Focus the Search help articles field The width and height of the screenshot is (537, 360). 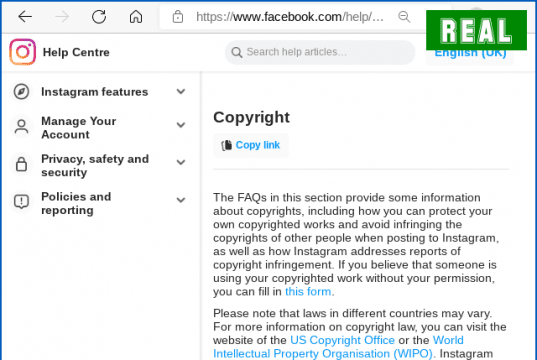point(320,52)
